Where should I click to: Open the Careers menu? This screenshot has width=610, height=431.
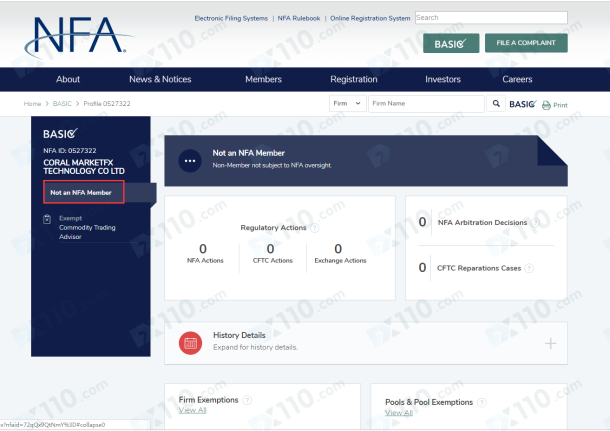pyautogui.click(x=517, y=79)
